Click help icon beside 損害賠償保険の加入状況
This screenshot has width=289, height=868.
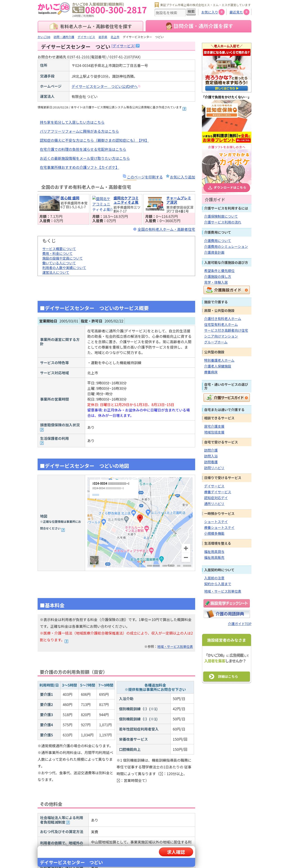[42, 430]
